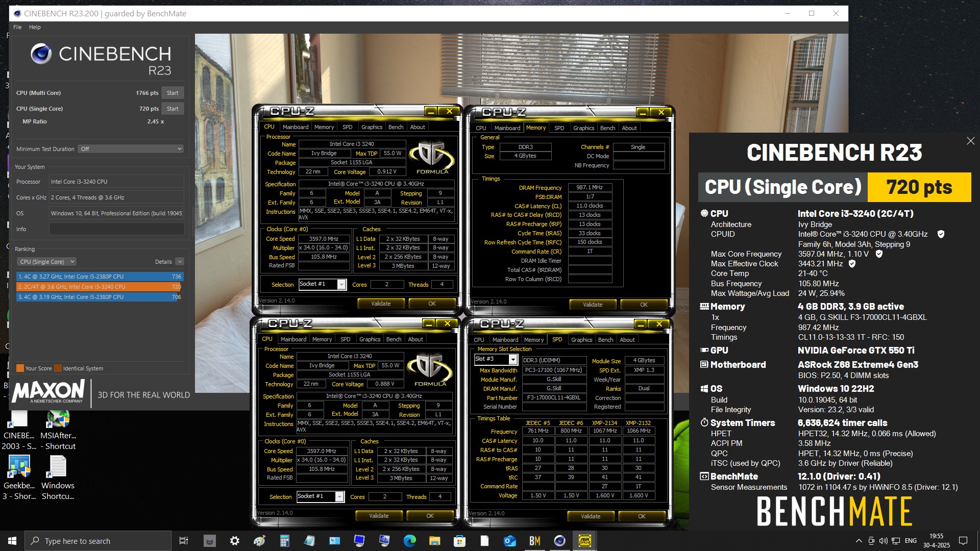
Task: Select the Geekbench 3 desktop shortcut
Action: tap(19, 478)
